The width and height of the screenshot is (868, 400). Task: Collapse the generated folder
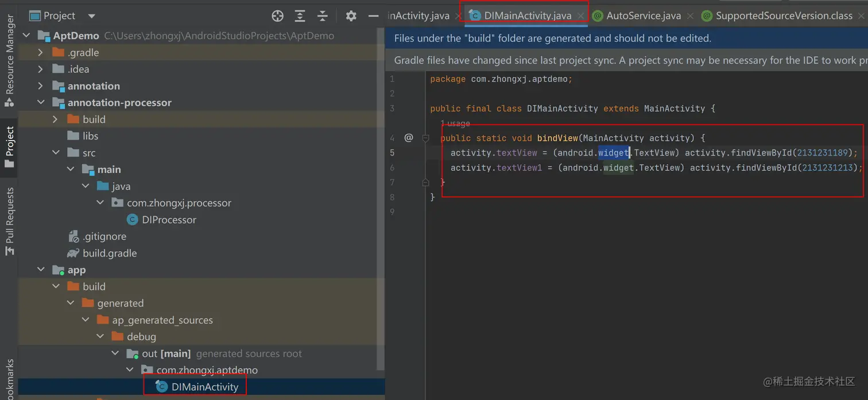tap(71, 303)
